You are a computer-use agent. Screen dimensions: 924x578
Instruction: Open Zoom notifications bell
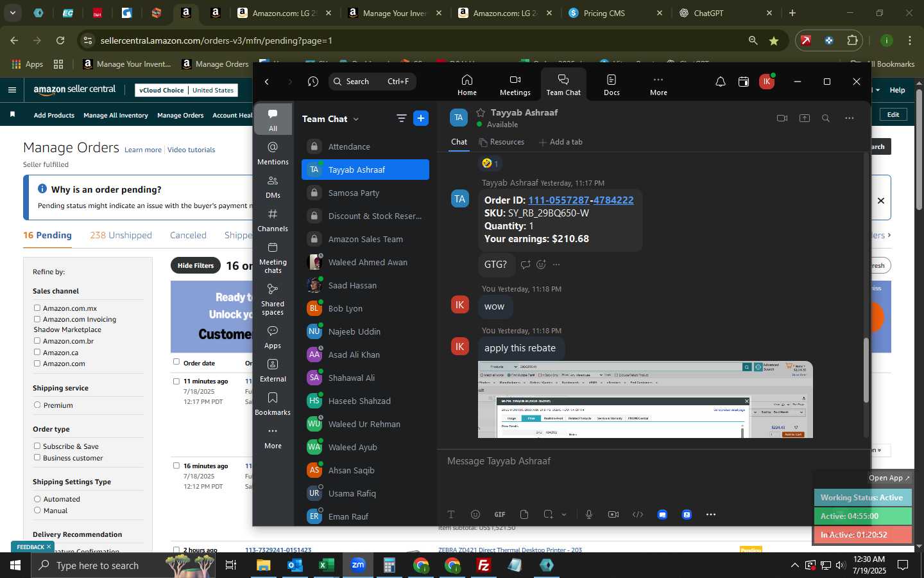721,82
